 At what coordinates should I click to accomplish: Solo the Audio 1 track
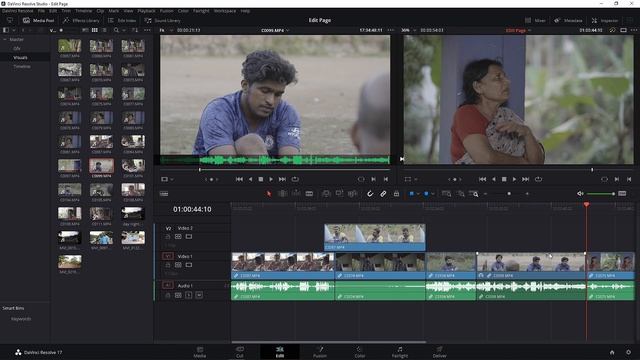[x=189, y=295]
